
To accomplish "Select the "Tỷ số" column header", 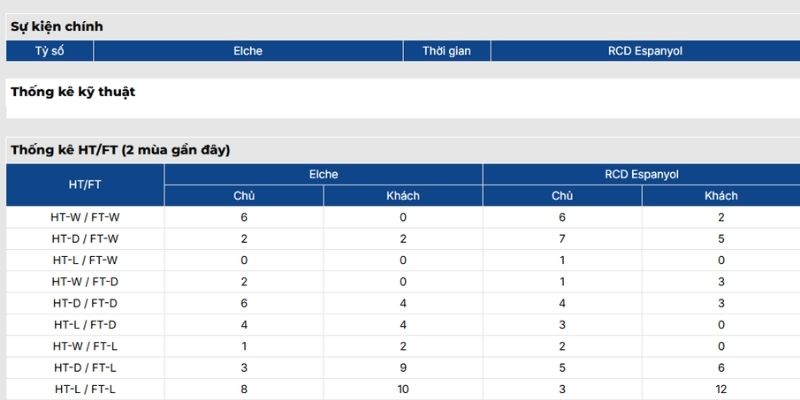I will [x=50, y=51].
